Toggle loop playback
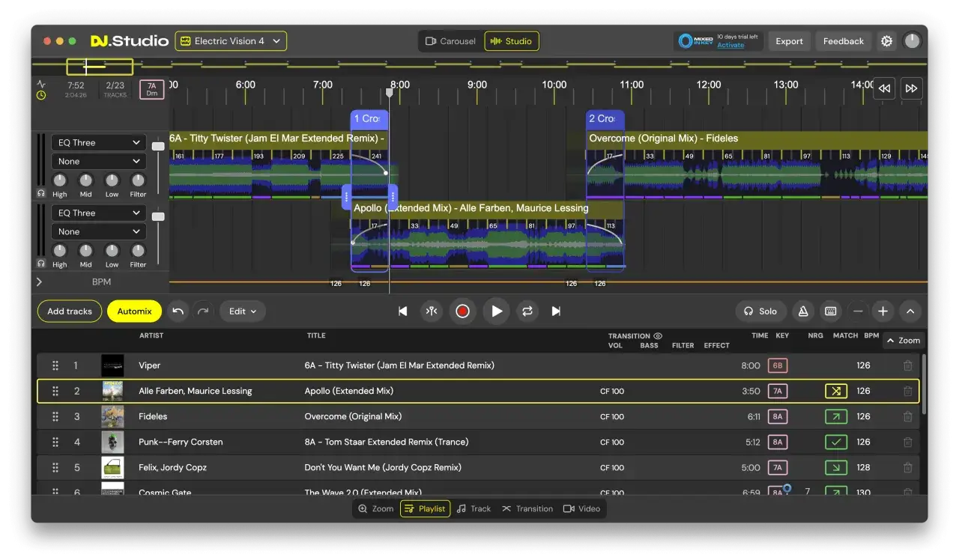This screenshot has width=959, height=560. click(x=527, y=311)
